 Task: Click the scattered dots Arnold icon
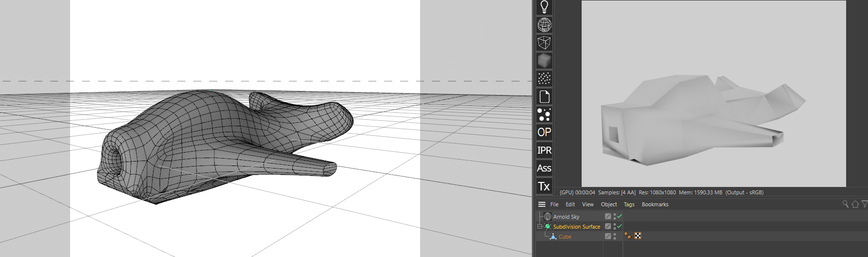[x=544, y=79]
